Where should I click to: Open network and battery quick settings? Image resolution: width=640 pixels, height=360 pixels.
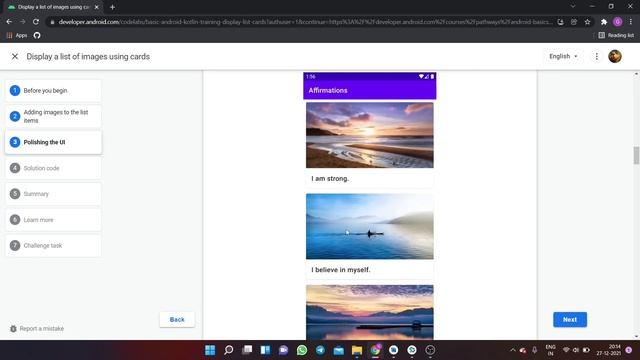[x=576, y=350]
